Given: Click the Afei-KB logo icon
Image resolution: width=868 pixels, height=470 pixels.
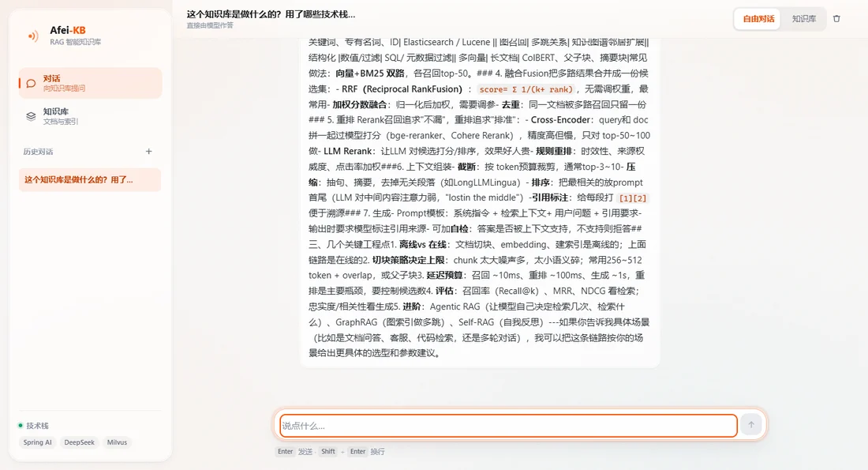Looking at the screenshot, I should coord(32,36).
